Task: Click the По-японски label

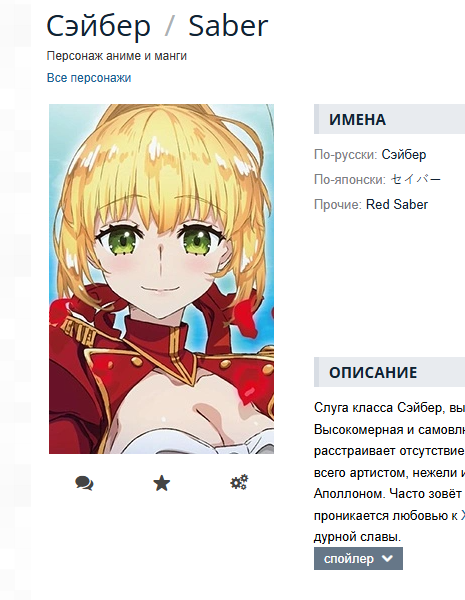Action: point(350,179)
